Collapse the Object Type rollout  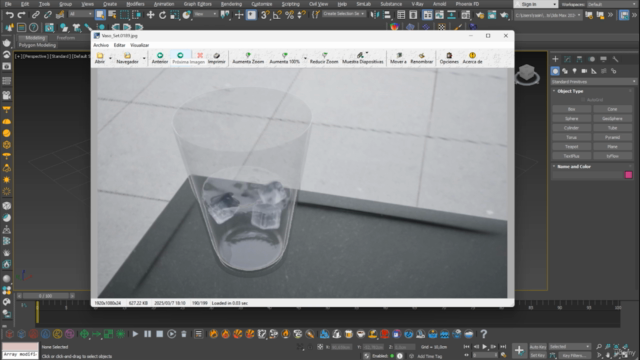(x=570, y=91)
